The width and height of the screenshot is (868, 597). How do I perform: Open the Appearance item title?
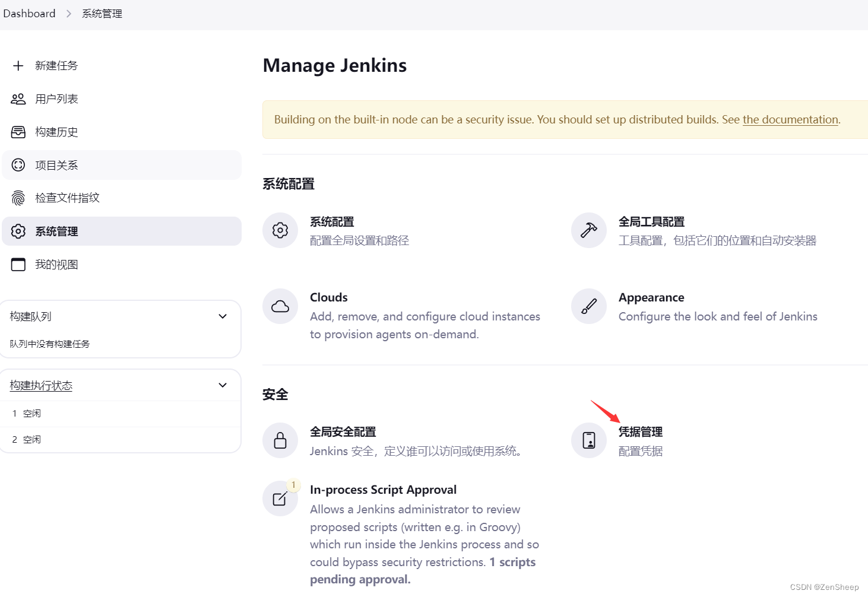(651, 297)
